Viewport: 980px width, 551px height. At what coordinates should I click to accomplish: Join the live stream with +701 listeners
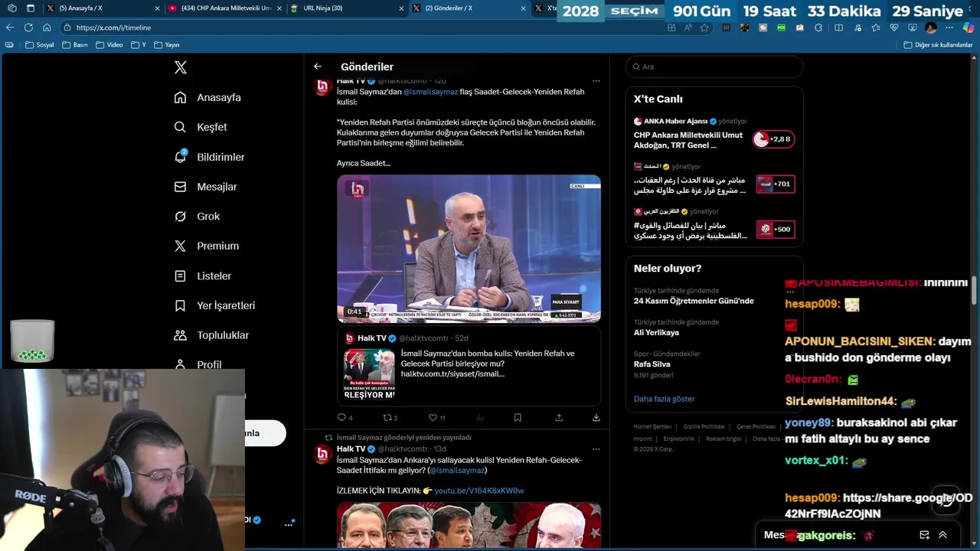tap(776, 184)
